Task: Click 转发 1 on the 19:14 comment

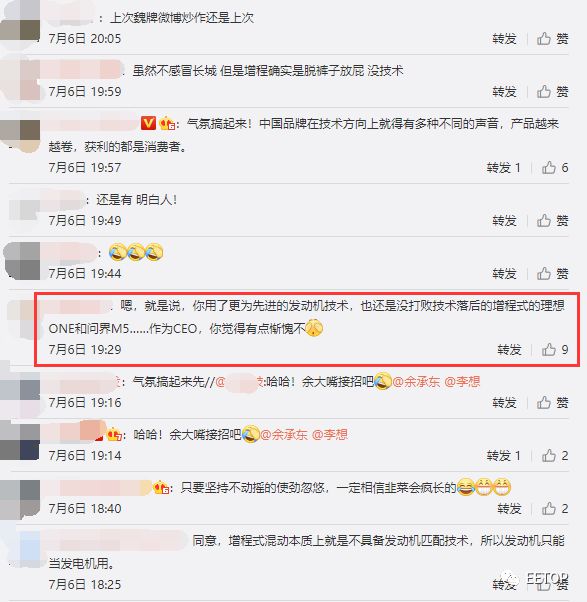Action: click(x=503, y=455)
